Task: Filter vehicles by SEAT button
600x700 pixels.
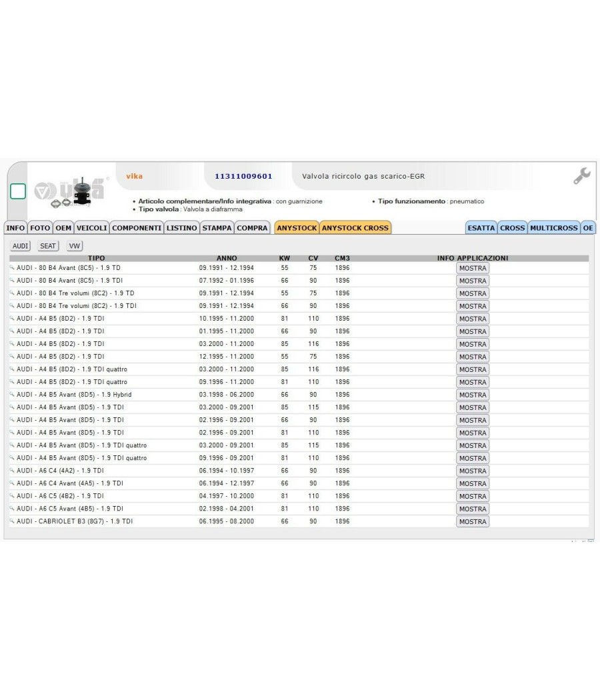Action: click(48, 246)
